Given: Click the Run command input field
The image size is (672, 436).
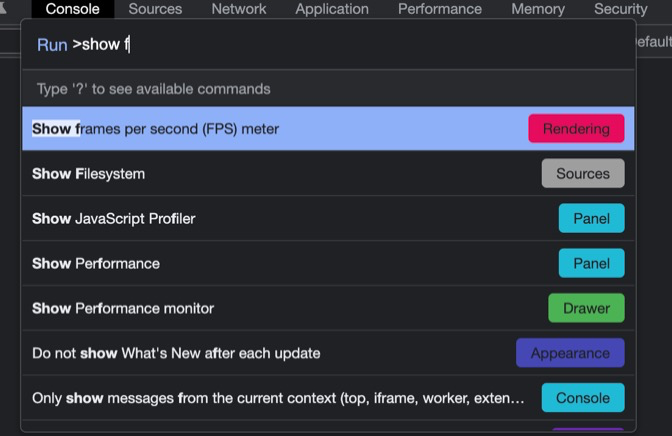Looking at the screenshot, I should coord(350,45).
